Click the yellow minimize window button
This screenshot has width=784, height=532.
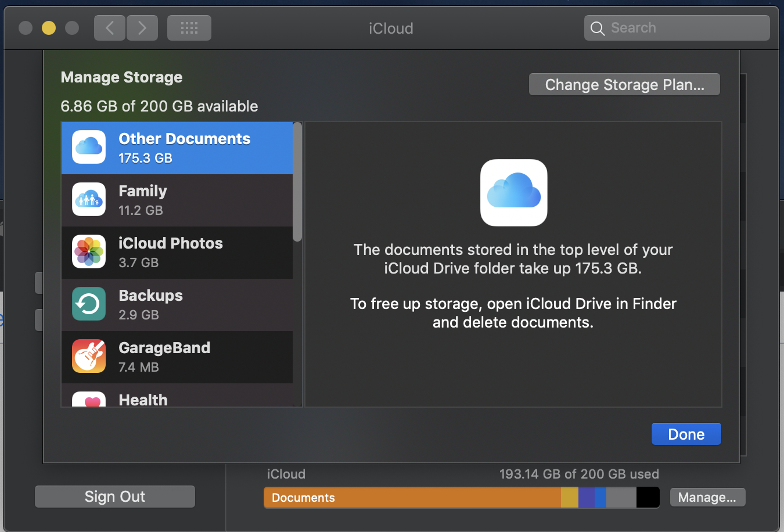(x=49, y=28)
